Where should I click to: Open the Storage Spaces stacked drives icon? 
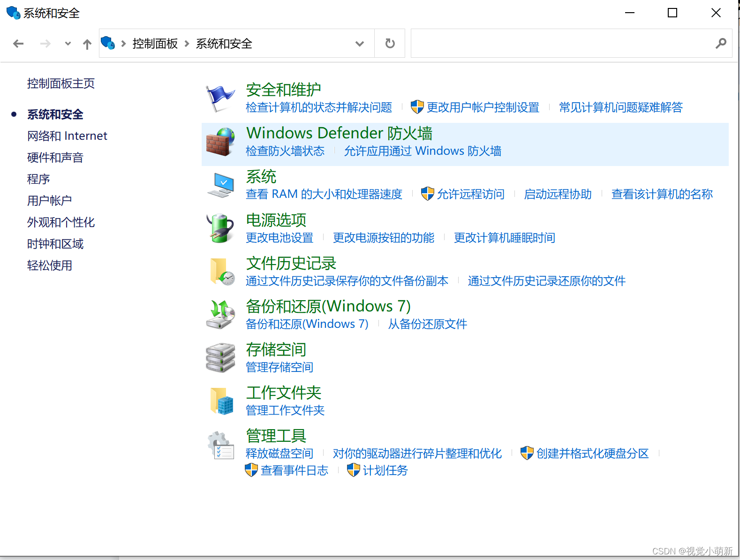tap(220, 358)
